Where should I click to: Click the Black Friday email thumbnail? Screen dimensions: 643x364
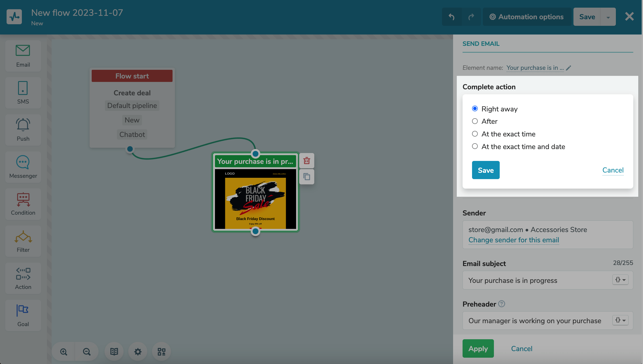coord(255,199)
